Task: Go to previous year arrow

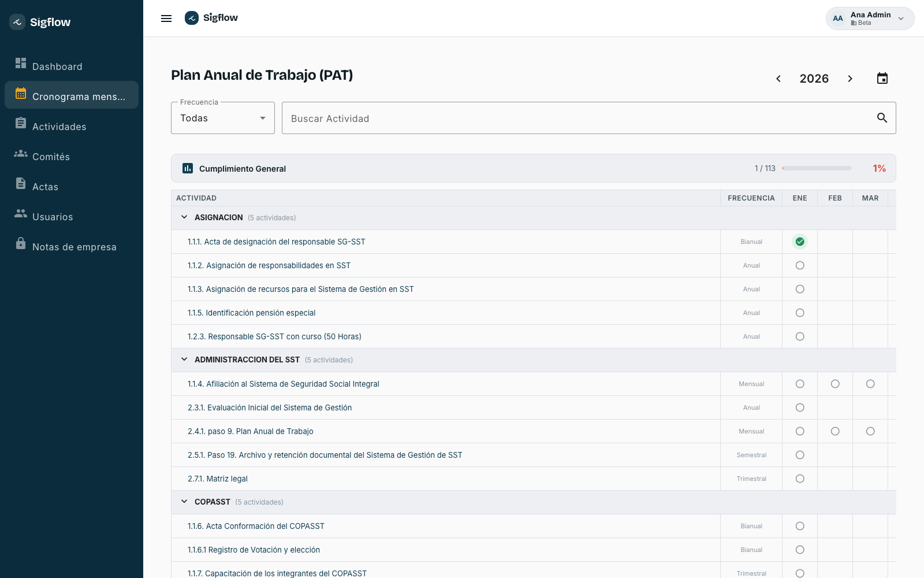Action: pos(778,79)
